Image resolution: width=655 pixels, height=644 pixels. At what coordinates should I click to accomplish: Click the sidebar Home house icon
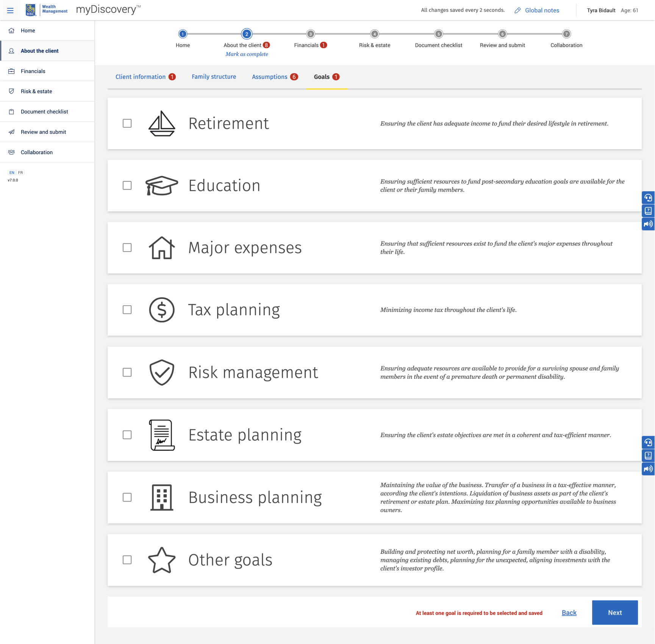pyautogui.click(x=11, y=31)
